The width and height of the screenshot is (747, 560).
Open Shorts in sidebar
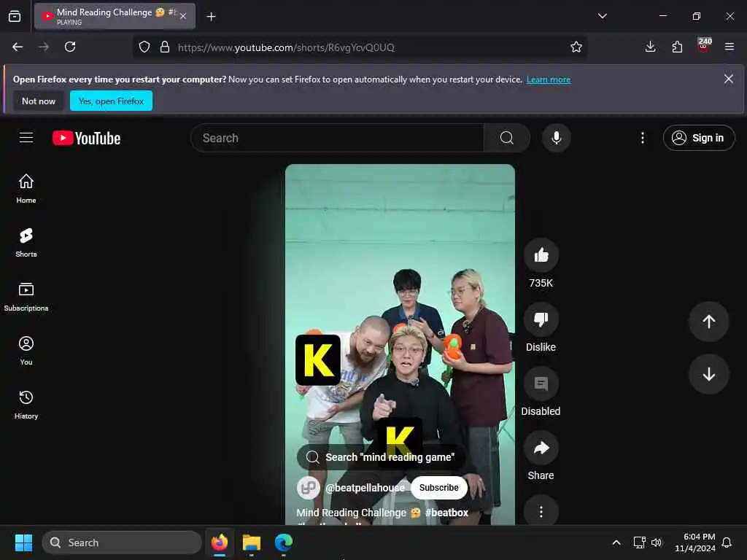26,242
